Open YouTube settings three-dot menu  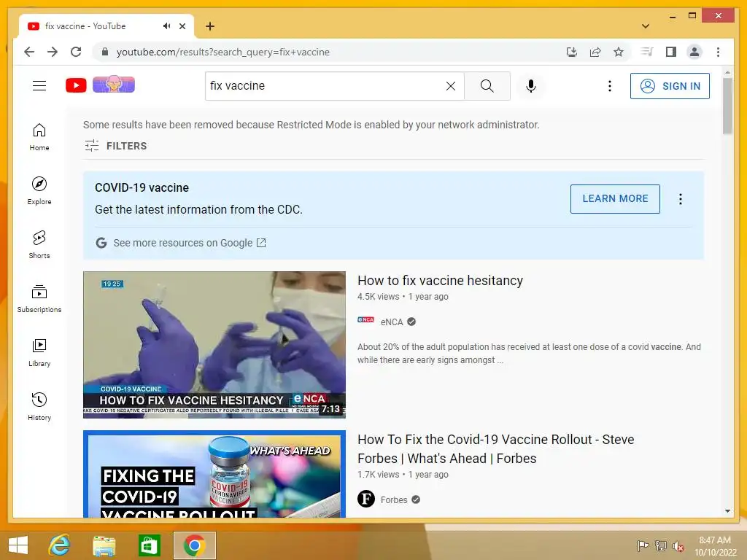[x=609, y=86]
